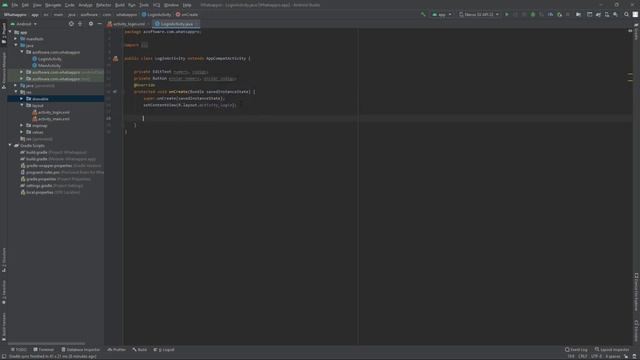Click the Select Opened File target icon
640x360 pixels.
tap(71, 24)
